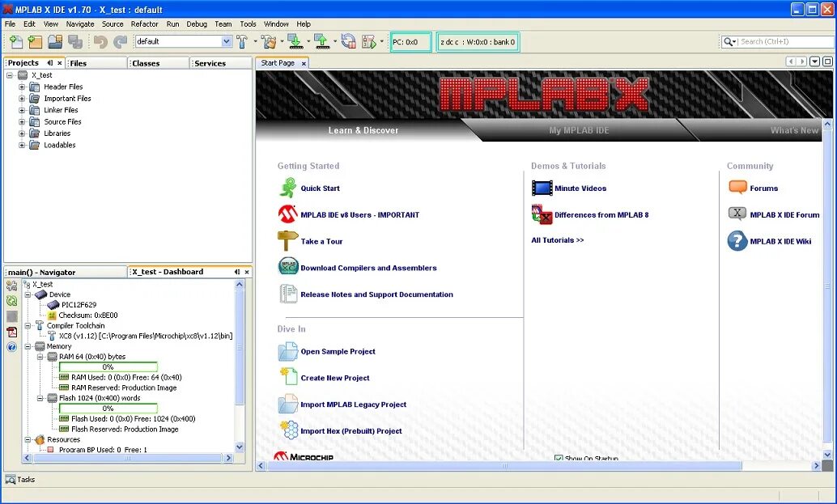Open the My MPLAB IDE tab
Image resolution: width=837 pixels, height=504 pixels.
[x=579, y=130]
